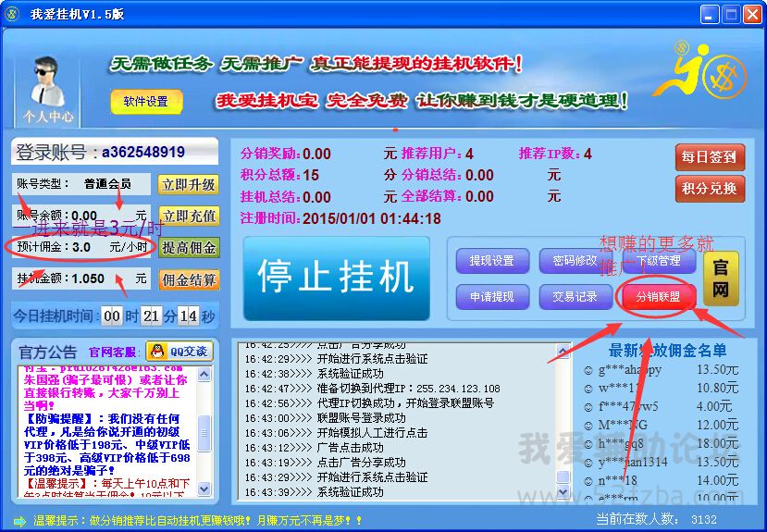Minimize the 我爱挂机 window
The height and width of the screenshot is (532, 767).
pyautogui.click(x=710, y=14)
